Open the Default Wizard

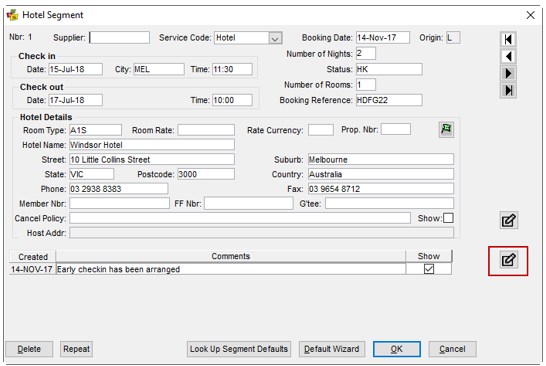[332, 349]
